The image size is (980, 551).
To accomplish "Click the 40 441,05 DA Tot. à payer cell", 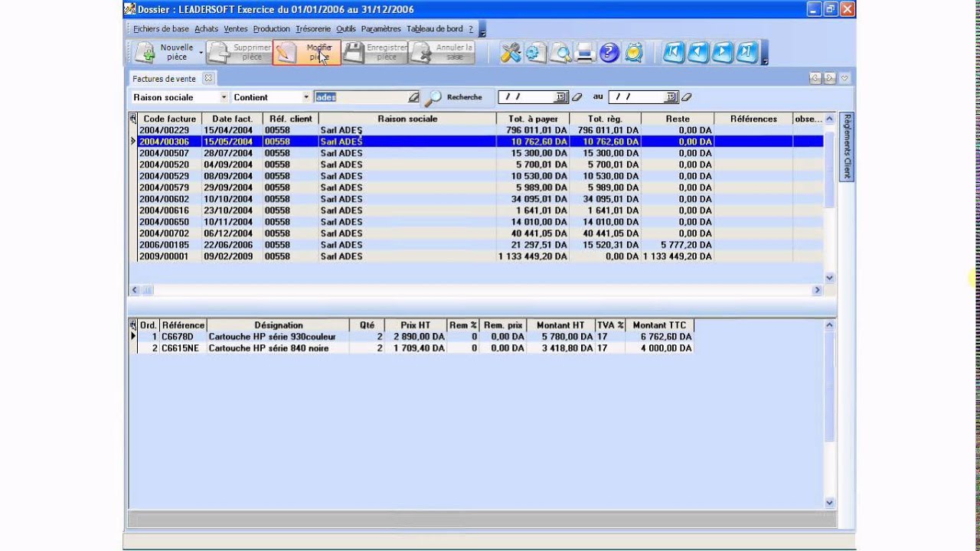I will 533,233.
